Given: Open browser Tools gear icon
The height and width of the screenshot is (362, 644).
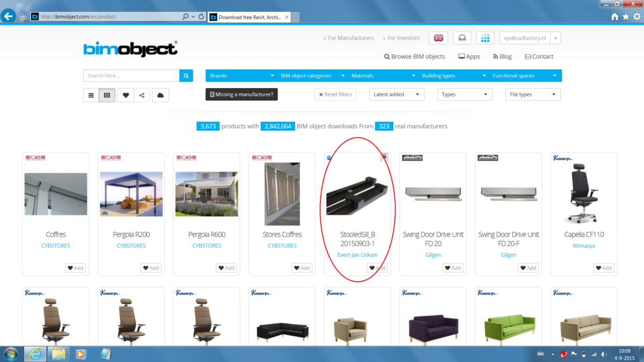Looking at the screenshot, I should (637, 17).
